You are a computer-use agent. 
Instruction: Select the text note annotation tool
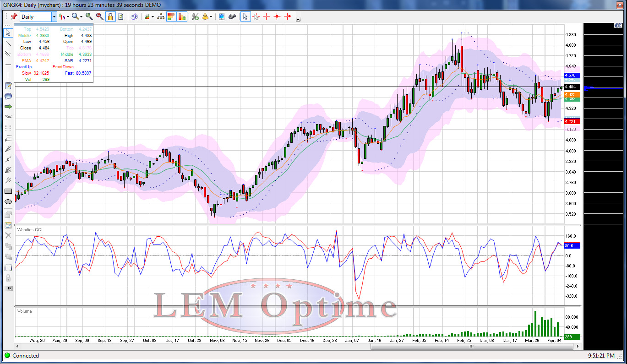point(8,86)
